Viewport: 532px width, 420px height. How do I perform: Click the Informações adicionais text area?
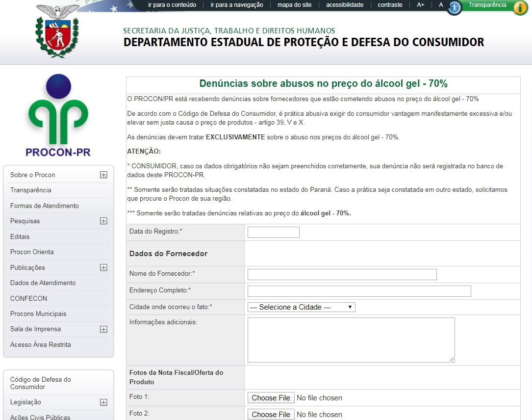(351, 340)
